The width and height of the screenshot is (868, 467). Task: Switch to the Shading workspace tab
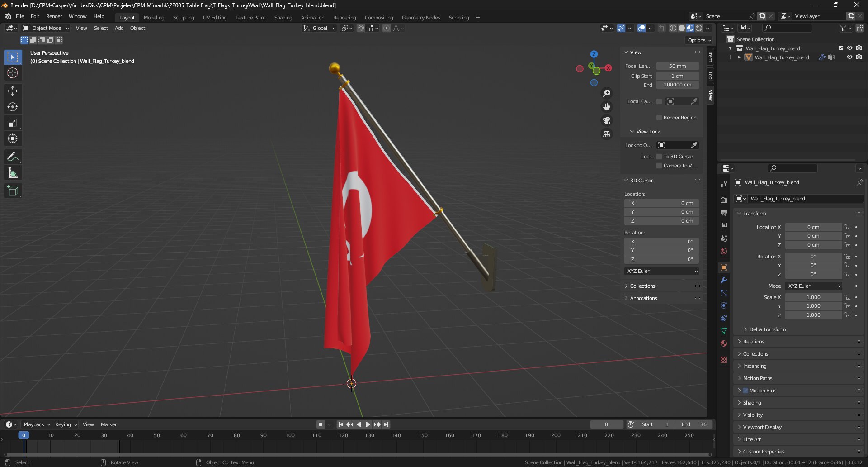(x=283, y=18)
